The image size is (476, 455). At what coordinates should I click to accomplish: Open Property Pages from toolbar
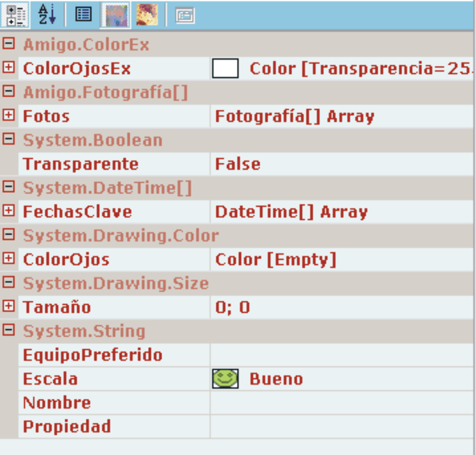(x=185, y=16)
